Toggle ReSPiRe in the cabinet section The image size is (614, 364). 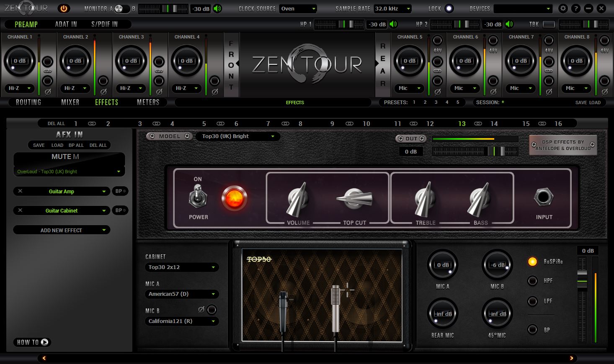coord(532,261)
